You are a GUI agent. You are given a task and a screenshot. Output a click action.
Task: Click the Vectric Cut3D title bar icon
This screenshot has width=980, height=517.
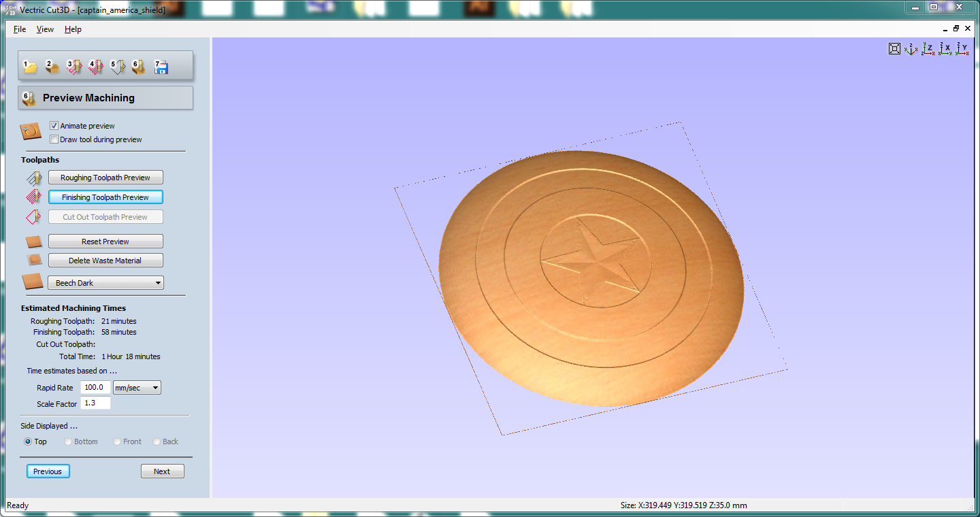point(10,10)
